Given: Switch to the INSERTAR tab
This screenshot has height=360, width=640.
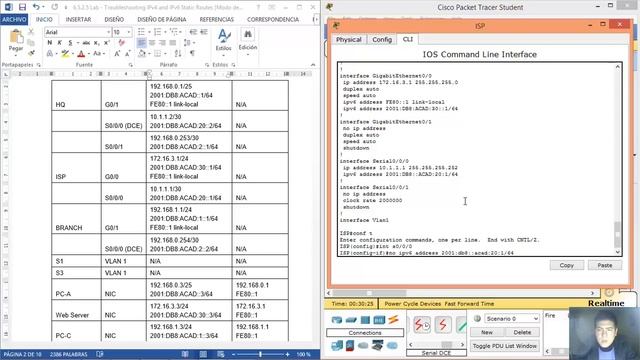Looking at the screenshot, I should [78, 19].
